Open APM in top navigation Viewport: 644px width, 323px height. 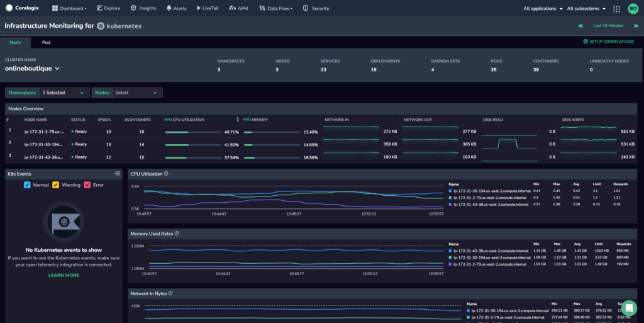point(238,8)
